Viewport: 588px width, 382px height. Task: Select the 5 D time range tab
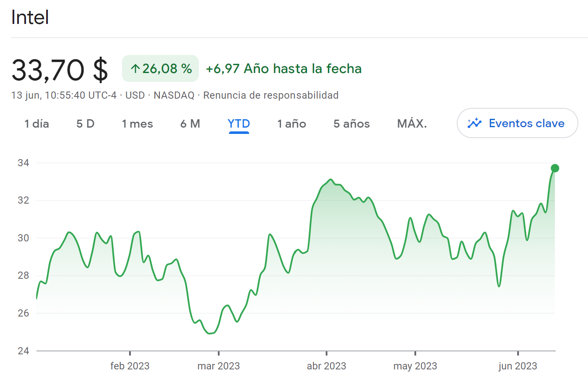[x=85, y=124]
